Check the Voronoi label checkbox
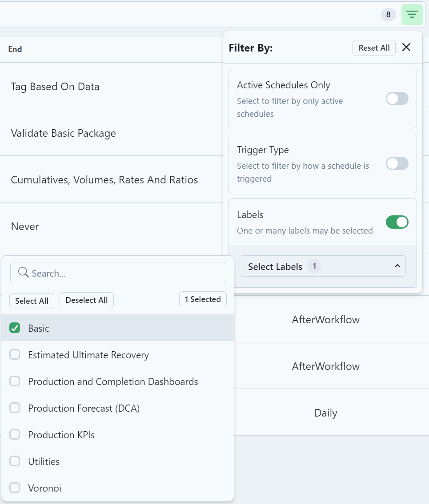The image size is (429, 504). click(x=15, y=488)
